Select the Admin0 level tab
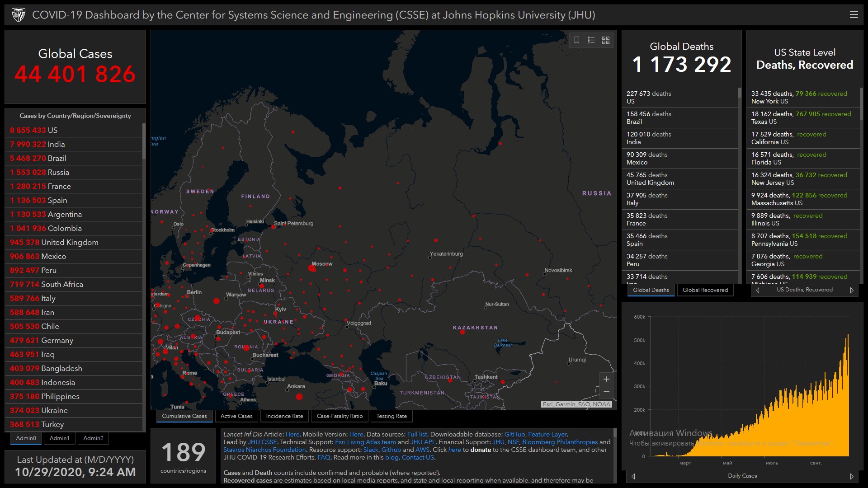868x488 pixels. (x=26, y=438)
